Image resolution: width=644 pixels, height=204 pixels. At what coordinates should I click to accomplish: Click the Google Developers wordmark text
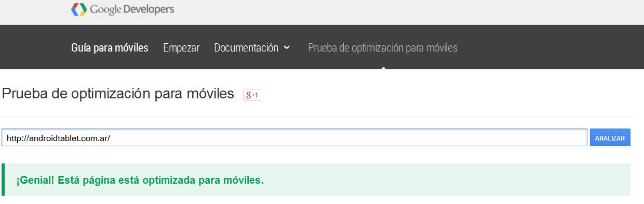(132, 9)
